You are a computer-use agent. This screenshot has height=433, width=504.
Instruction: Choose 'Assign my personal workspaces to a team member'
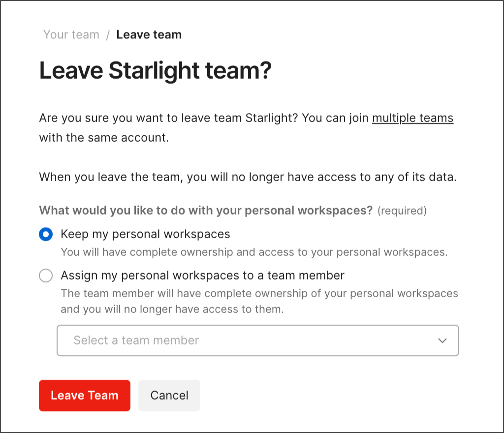(x=45, y=276)
